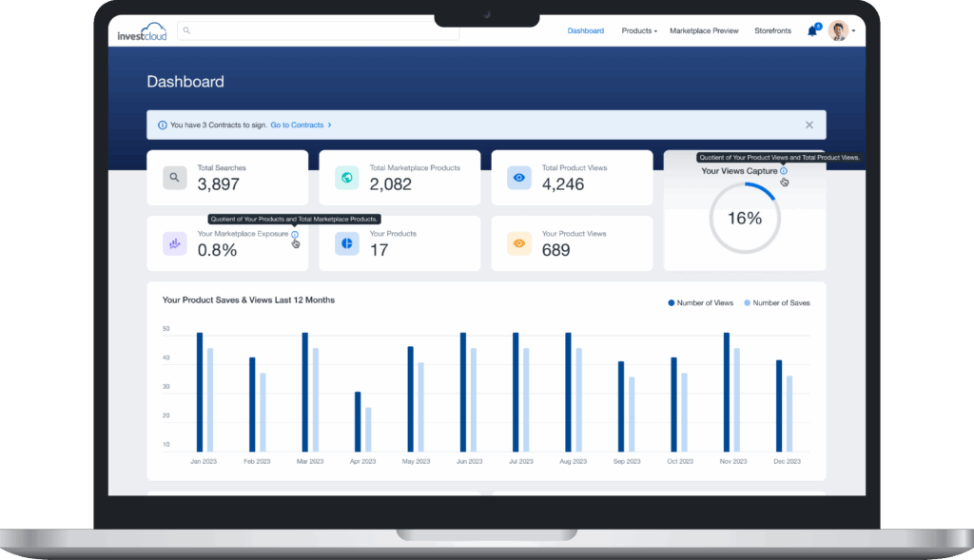Click the Total Product Views eye icon
Screen dimensions: 974x560
[519, 178]
